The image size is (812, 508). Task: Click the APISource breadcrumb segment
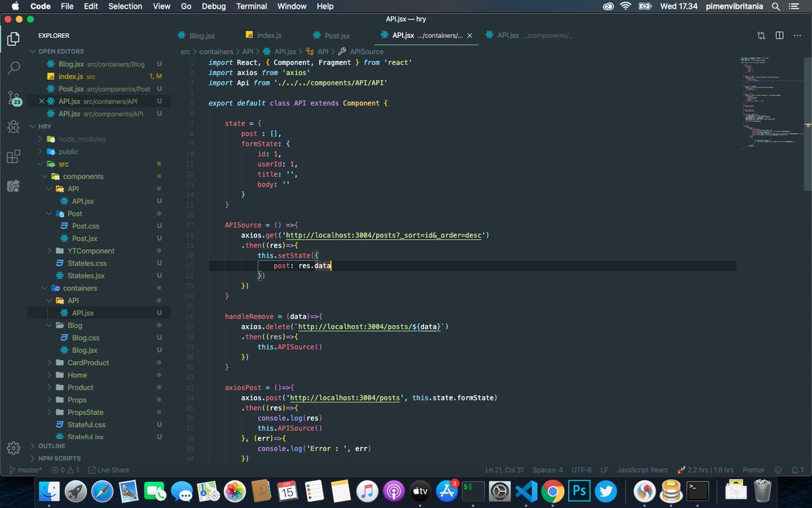(366, 51)
